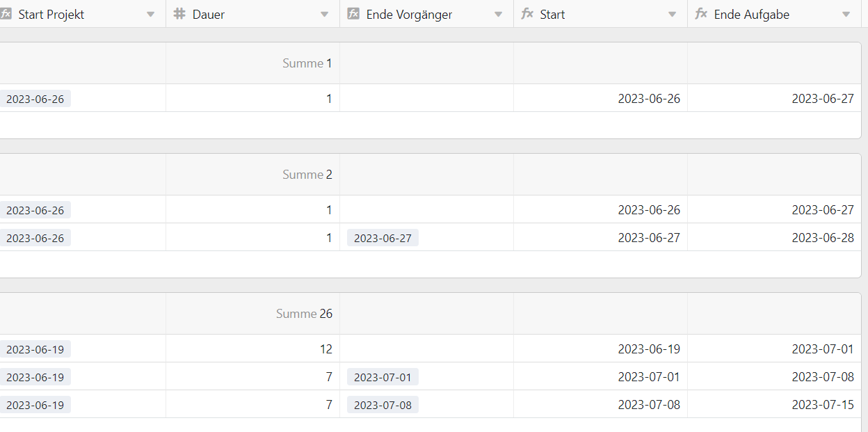Viewport: 868px width, 432px height.
Task: Click the Summe 2 group summary
Action: (307, 175)
